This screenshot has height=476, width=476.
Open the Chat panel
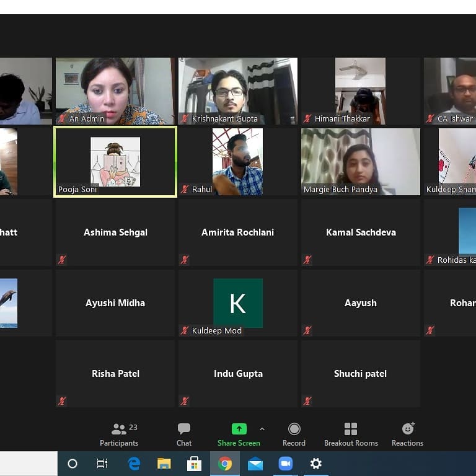click(x=184, y=434)
